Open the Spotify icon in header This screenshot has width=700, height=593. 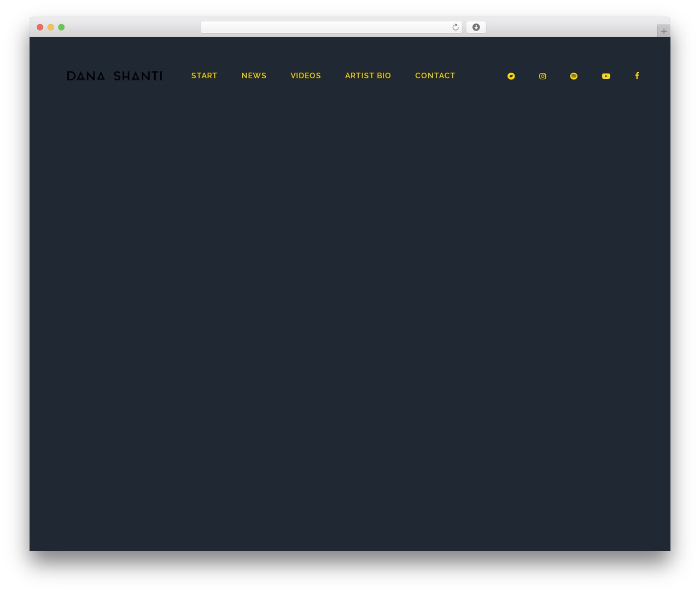tap(574, 76)
